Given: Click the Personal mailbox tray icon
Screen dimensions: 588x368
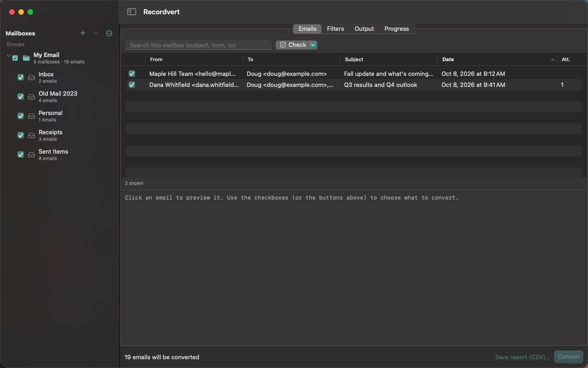Looking at the screenshot, I should [31, 116].
